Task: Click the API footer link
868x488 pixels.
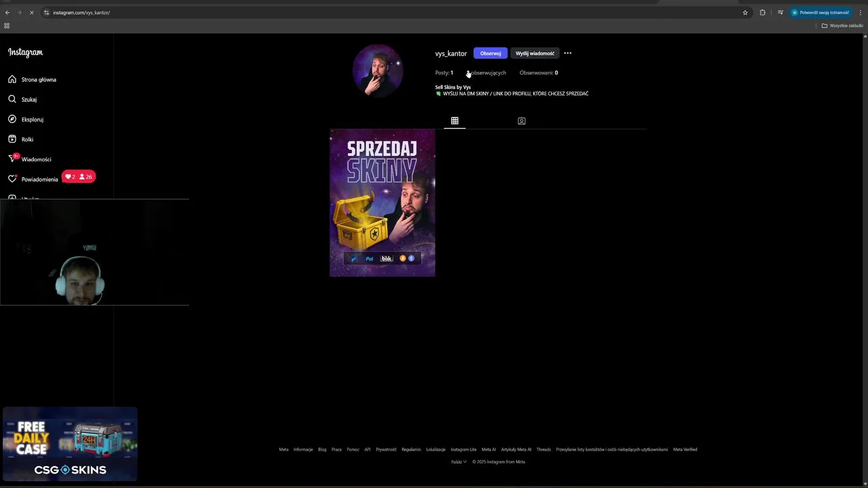Action: (x=368, y=449)
